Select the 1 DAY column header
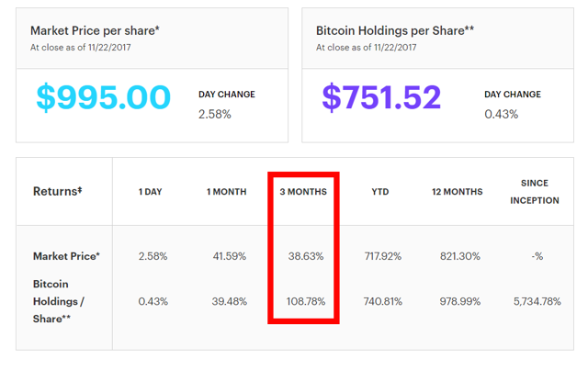The image size is (588, 370). (x=150, y=192)
